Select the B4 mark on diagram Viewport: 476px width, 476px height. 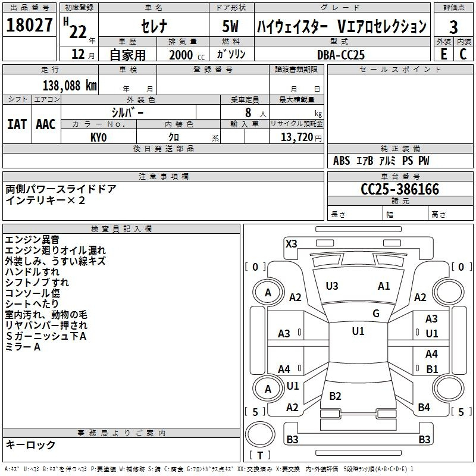424,408
